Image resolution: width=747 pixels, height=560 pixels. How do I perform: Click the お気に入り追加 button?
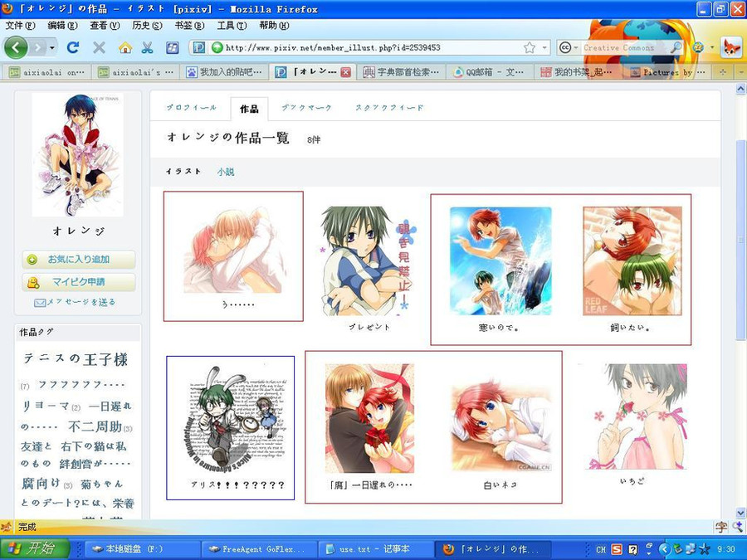(x=79, y=260)
